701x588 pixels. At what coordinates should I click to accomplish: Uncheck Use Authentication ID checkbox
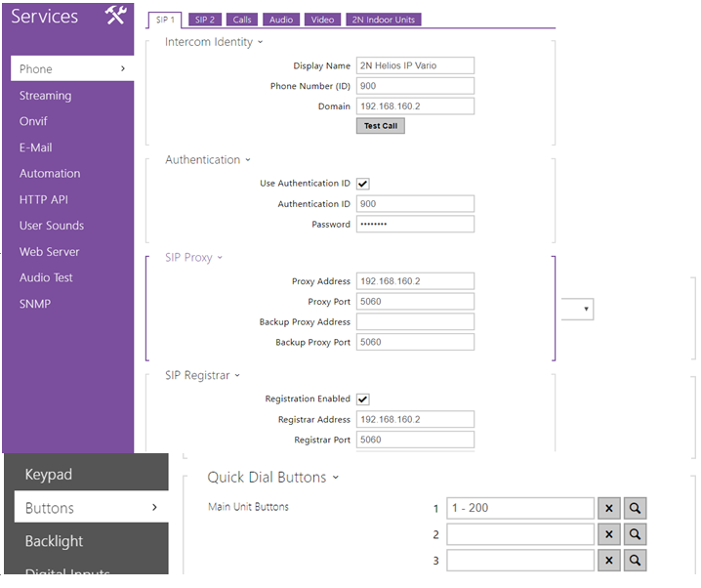coord(363,184)
